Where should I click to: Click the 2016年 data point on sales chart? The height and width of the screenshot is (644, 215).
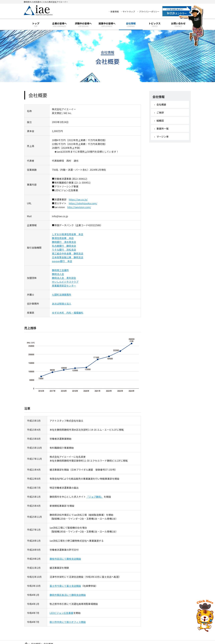pos(41,376)
